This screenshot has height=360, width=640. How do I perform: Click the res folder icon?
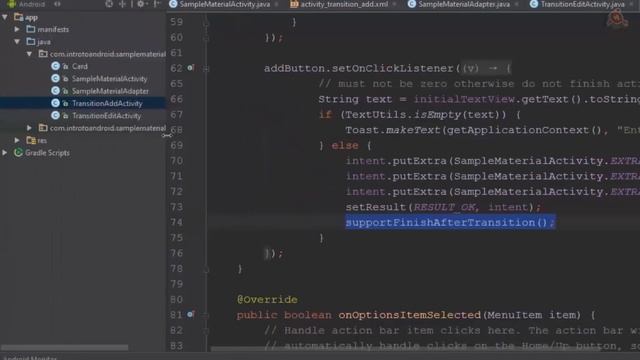pyautogui.click(x=31, y=140)
